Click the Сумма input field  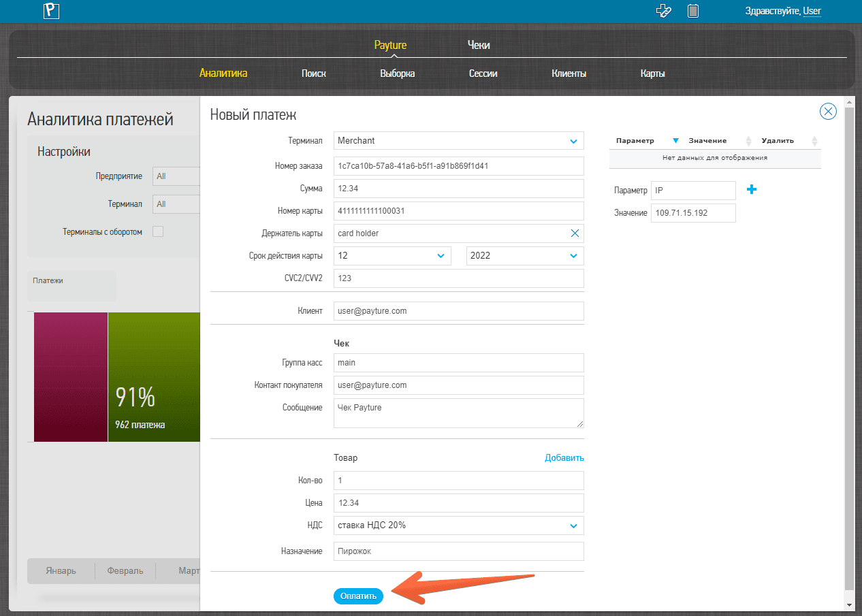(x=459, y=189)
